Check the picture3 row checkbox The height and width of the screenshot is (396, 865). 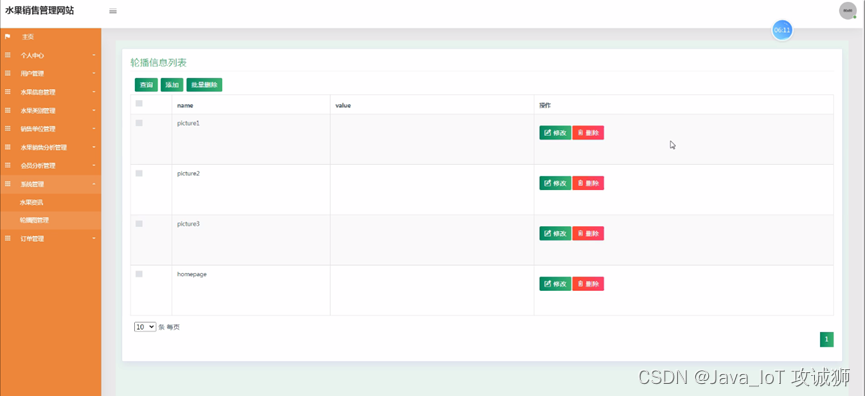(139, 223)
